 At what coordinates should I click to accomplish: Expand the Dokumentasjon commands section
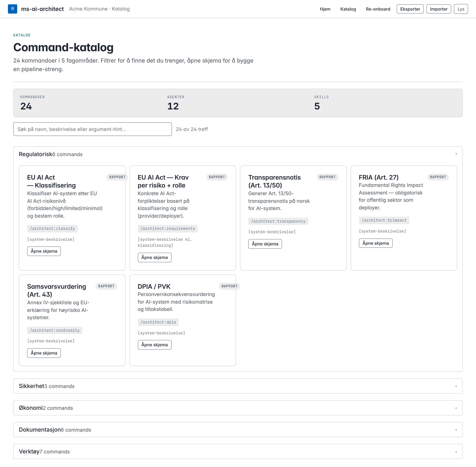(x=238, y=429)
